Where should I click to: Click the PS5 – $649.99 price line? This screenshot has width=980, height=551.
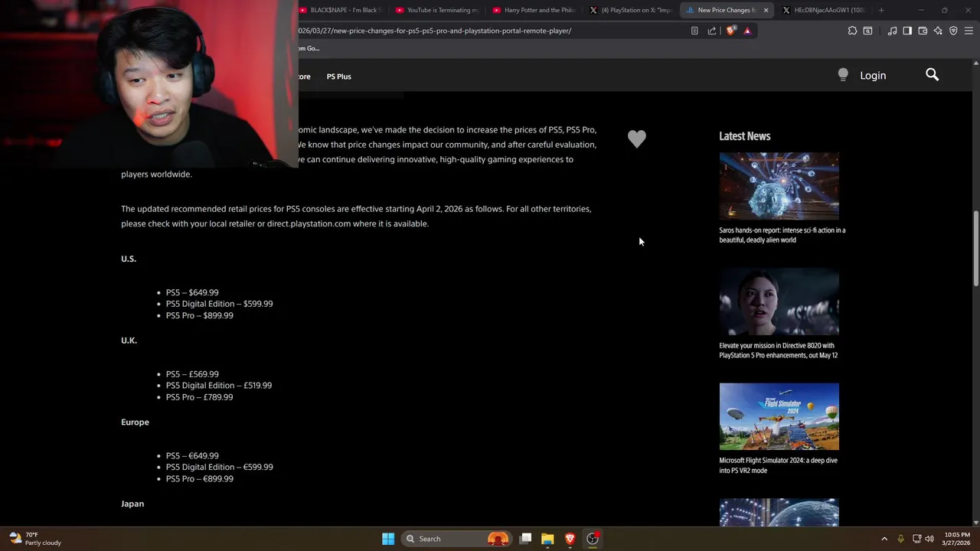click(192, 292)
